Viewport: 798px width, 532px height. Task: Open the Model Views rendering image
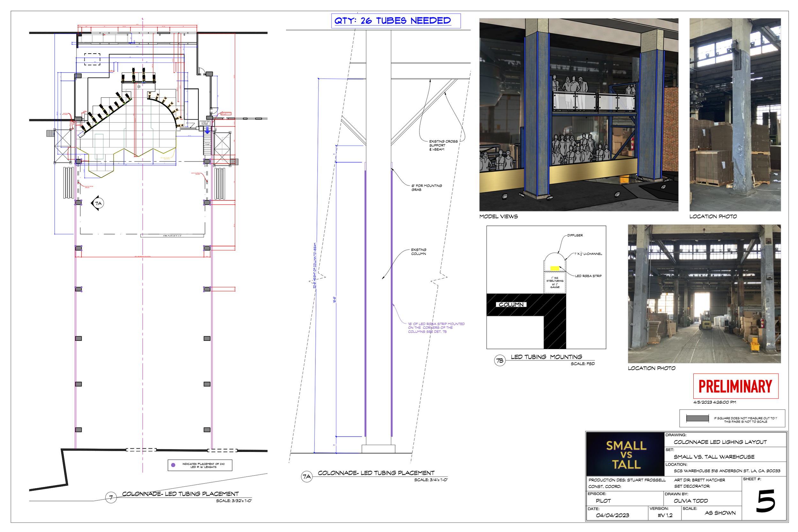578,115
